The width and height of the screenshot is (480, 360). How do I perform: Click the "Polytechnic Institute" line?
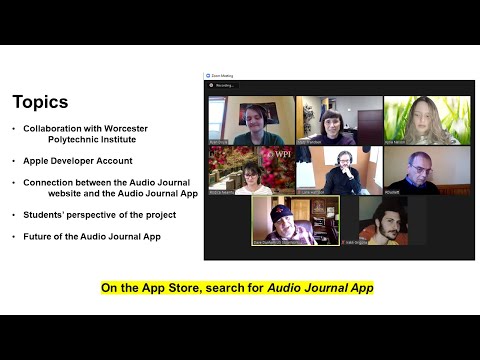click(92, 139)
